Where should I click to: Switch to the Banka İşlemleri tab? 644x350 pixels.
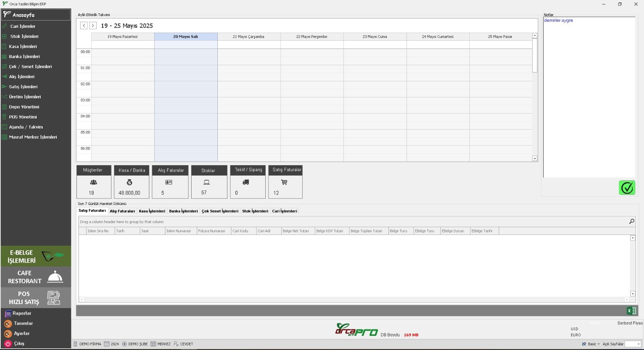183,211
